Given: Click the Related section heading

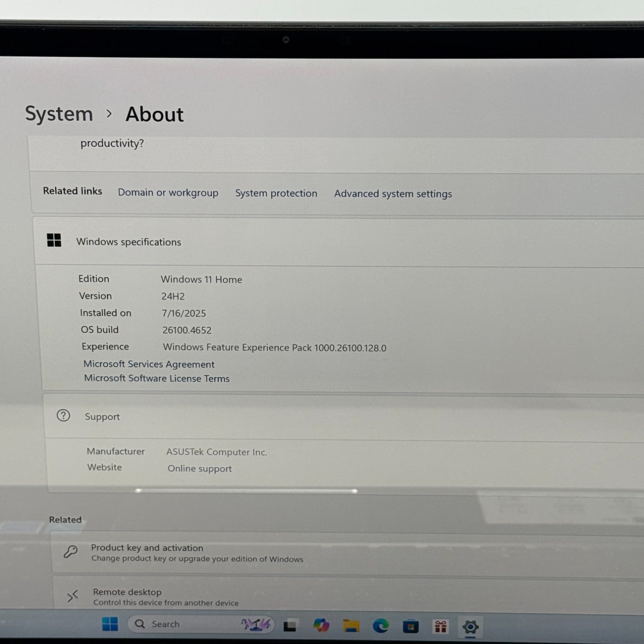Looking at the screenshot, I should [x=65, y=519].
